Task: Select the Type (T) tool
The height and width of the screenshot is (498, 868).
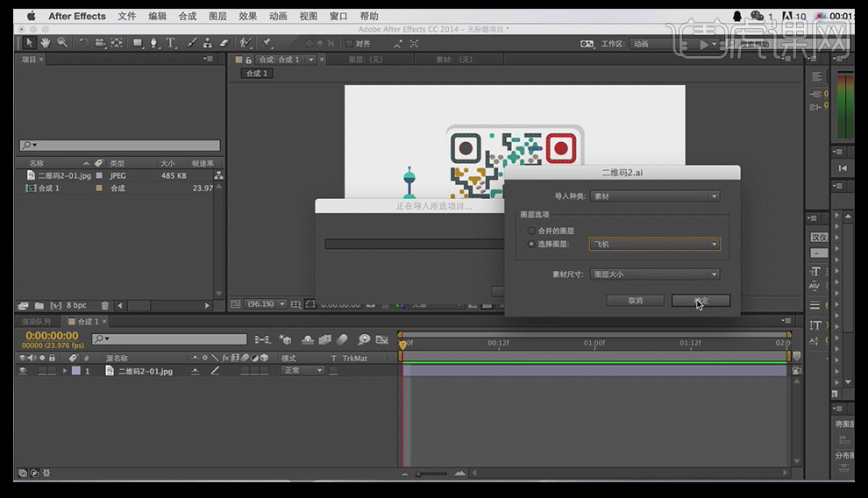Action: pyautogui.click(x=170, y=42)
